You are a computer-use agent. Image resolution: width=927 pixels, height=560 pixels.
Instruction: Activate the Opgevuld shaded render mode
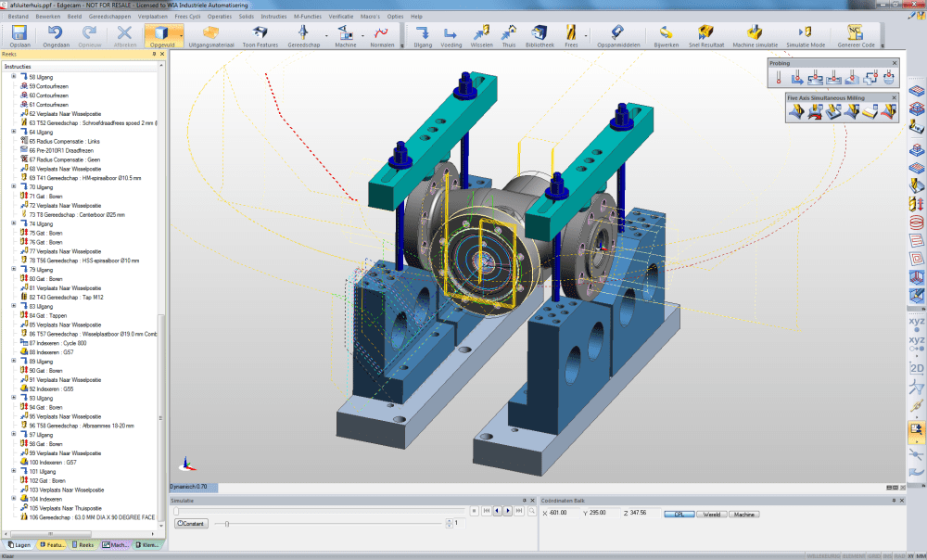(160, 36)
